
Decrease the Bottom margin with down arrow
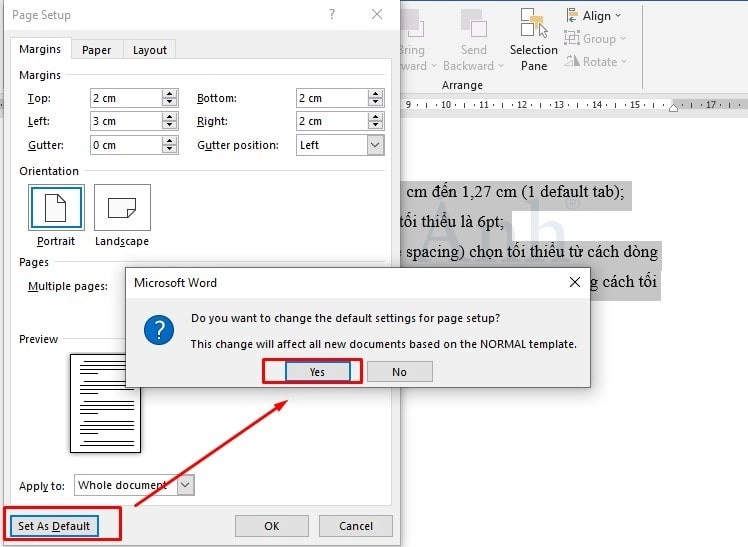tap(375, 103)
